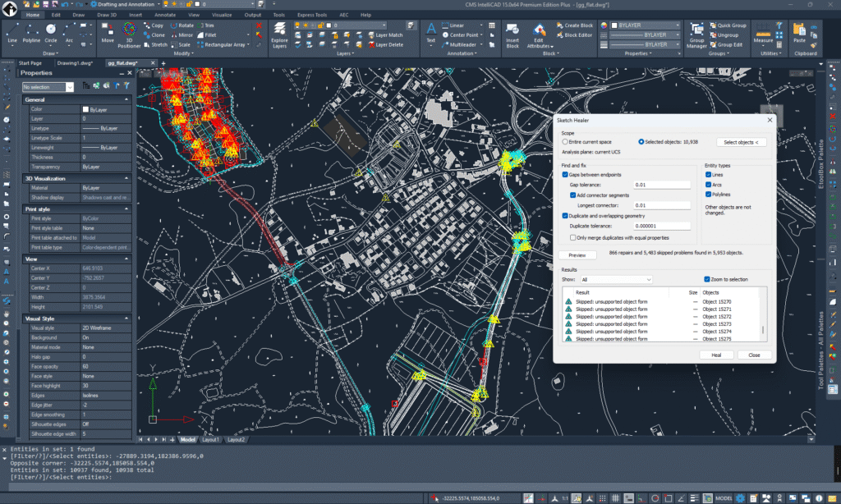The width and height of the screenshot is (841, 504).
Task: Open the Annotate ribbon tab
Action: pos(164,15)
